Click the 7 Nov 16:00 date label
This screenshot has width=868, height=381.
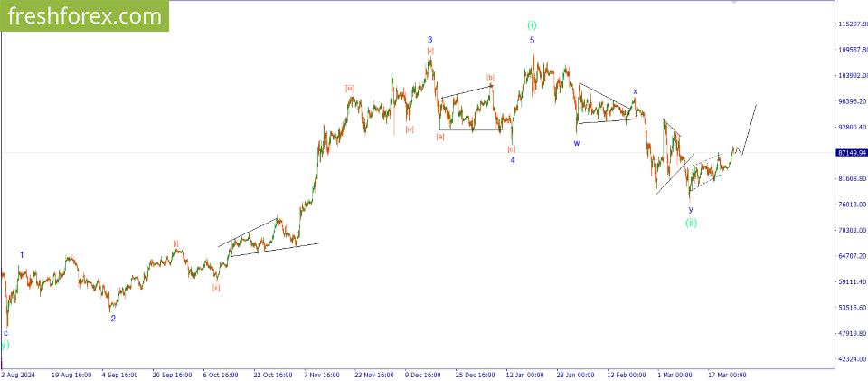click(323, 374)
